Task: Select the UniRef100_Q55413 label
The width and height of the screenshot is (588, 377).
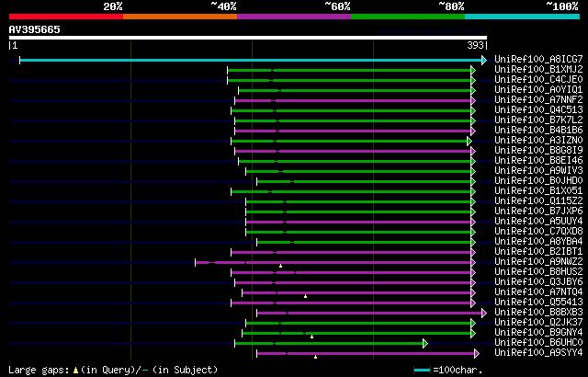Action: [538, 302]
